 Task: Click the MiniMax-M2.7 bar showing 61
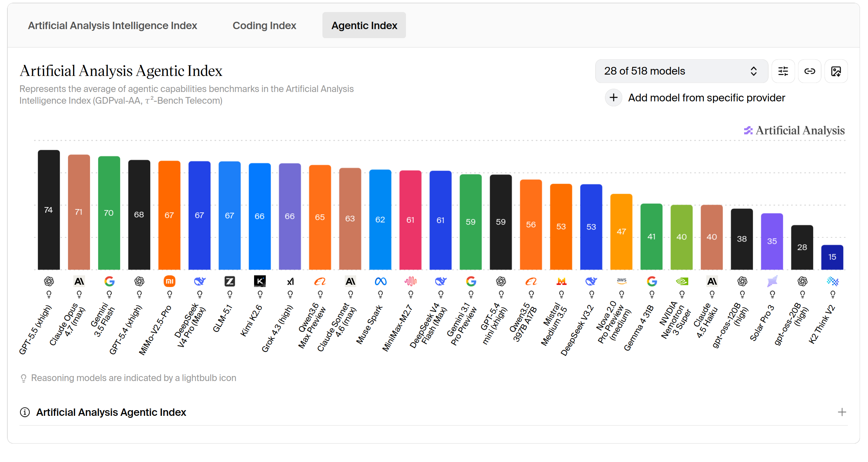pyautogui.click(x=410, y=220)
